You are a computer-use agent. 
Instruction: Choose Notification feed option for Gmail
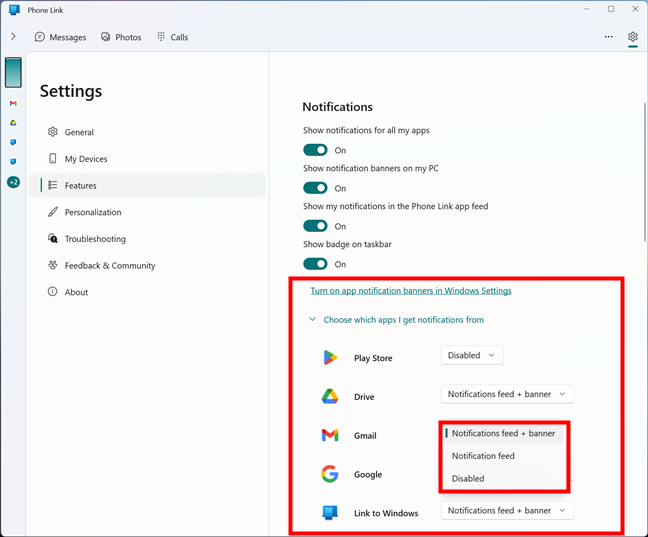coord(503,456)
